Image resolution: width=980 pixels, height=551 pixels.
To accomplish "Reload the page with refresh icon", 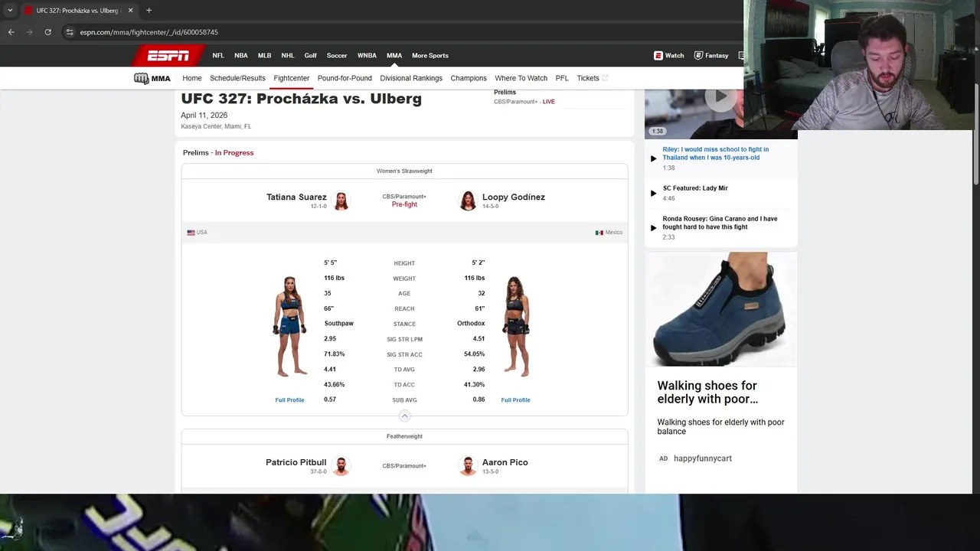I will click(x=47, y=32).
